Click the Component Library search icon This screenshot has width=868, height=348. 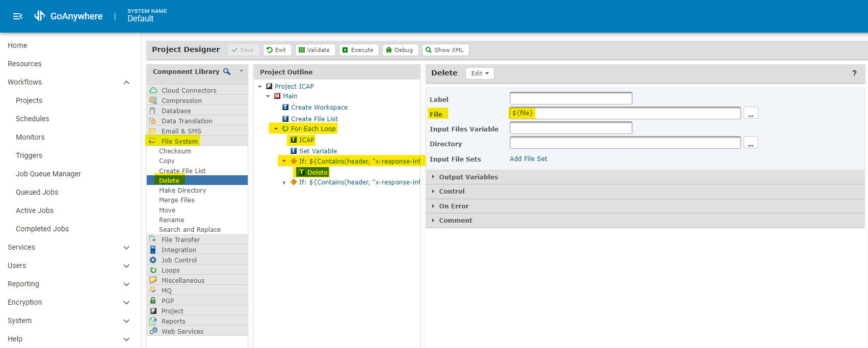(227, 72)
